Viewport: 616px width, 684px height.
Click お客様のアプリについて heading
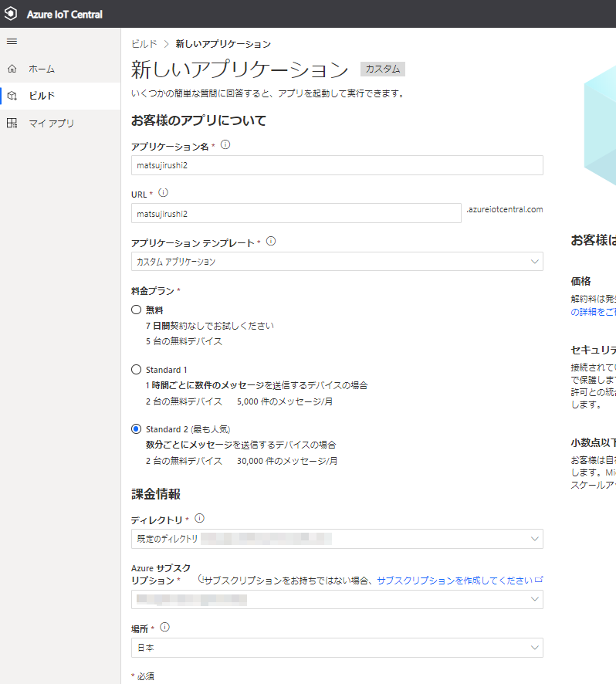198,120
